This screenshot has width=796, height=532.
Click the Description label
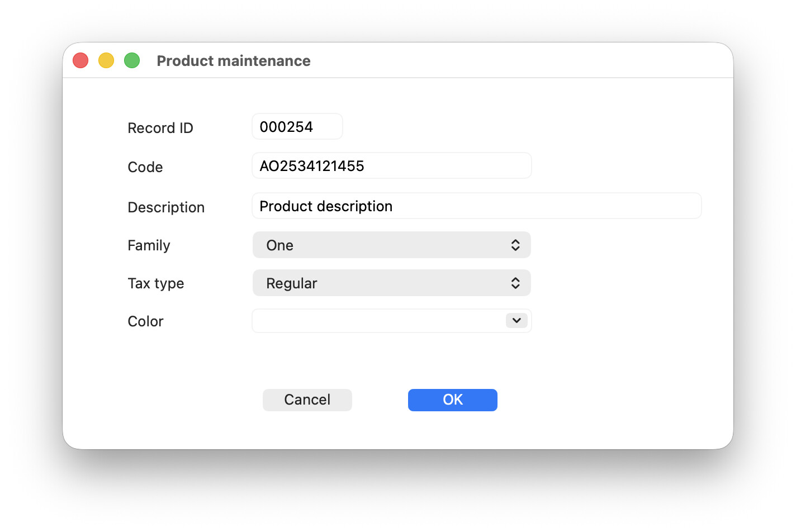point(166,207)
